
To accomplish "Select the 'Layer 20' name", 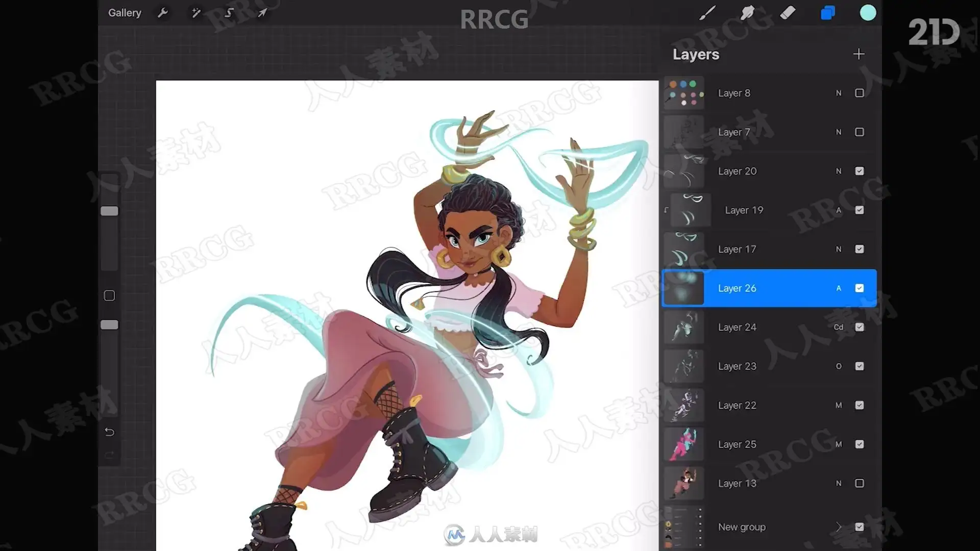I will (x=737, y=171).
